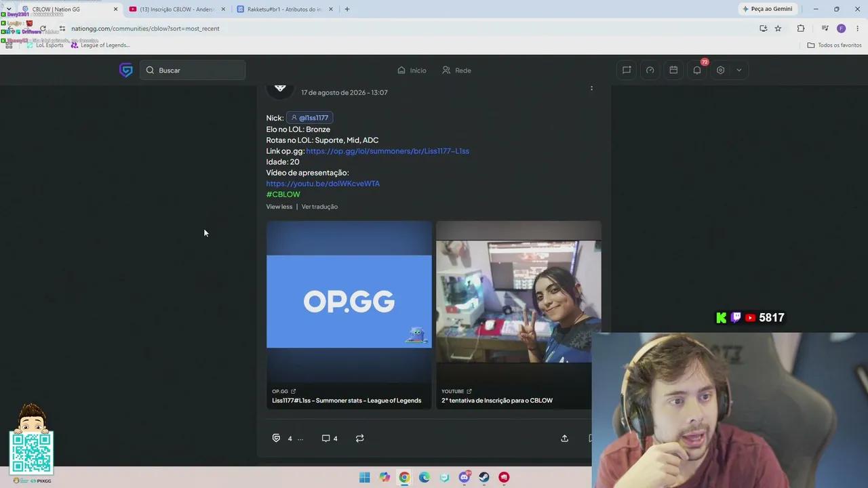Image resolution: width=868 pixels, height=488 pixels.
Task: Bookmark this page with the star icon
Action: coord(778,28)
